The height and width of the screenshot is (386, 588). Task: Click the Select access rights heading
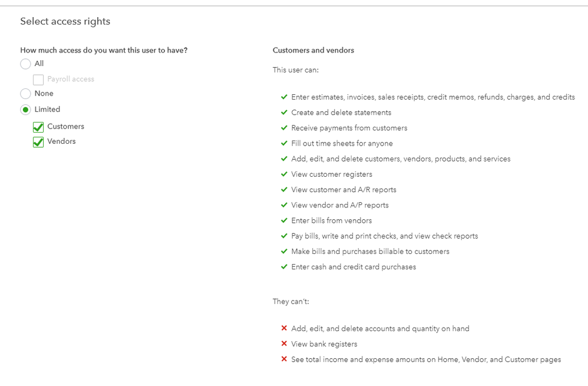65,22
